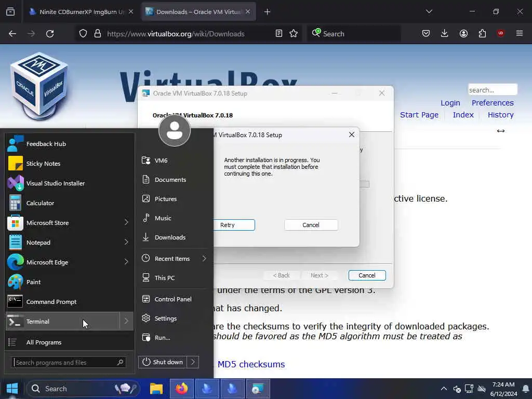This screenshot has width=532, height=399.
Task: Open Microsoft Store entry
Action: click(63, 223)
